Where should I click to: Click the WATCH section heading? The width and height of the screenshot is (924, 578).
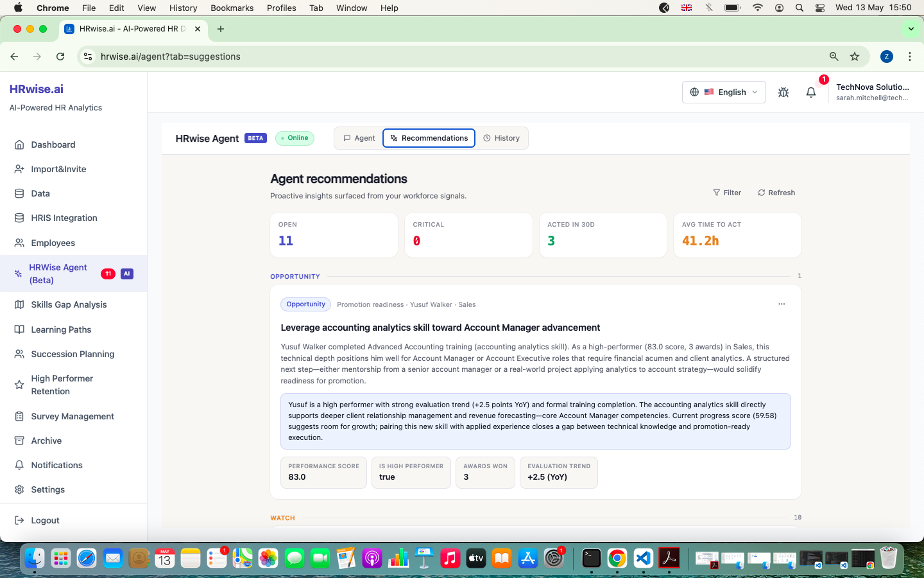[x=282, y=518]
